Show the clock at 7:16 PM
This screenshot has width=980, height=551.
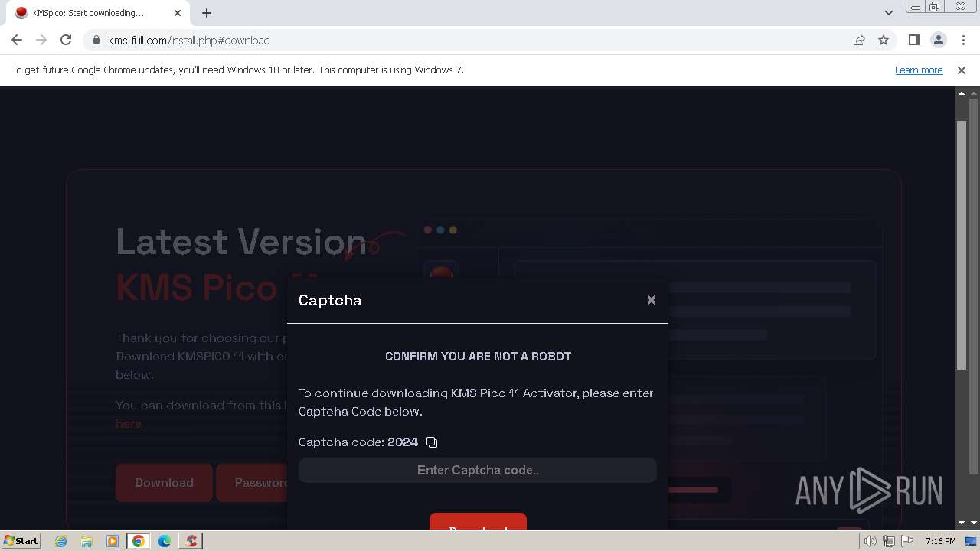pos(940,541)
